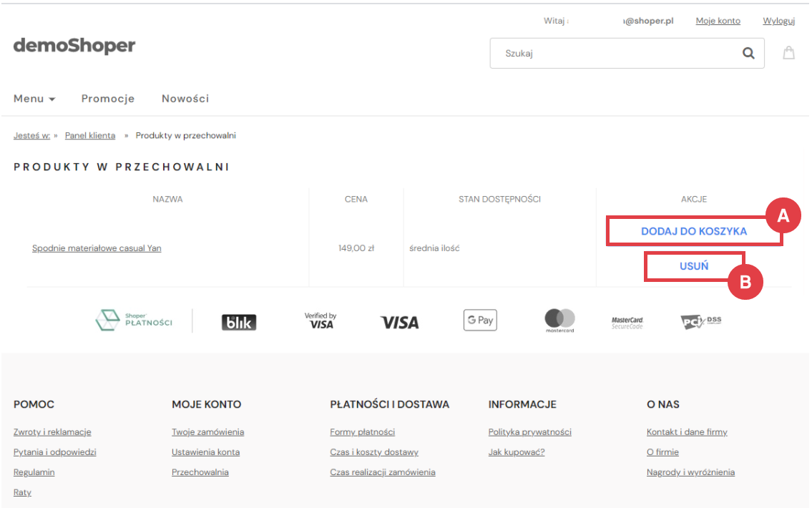Viewport: 812px width, 508px height.
Task: Open the shopping cart bag icon
Action: [788, 53]
